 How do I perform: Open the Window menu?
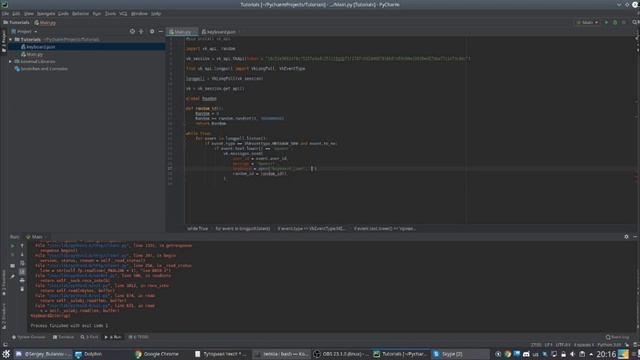click(139, 13)
